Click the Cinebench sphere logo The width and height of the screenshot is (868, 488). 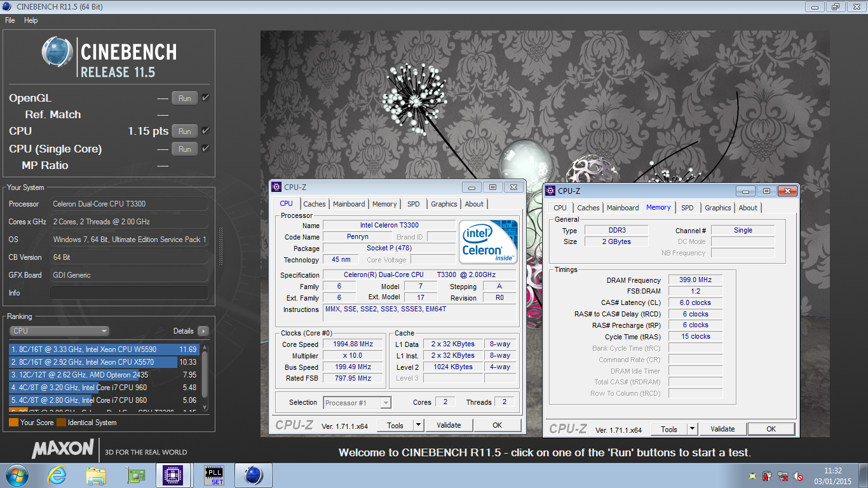click(x=57, y=53)
